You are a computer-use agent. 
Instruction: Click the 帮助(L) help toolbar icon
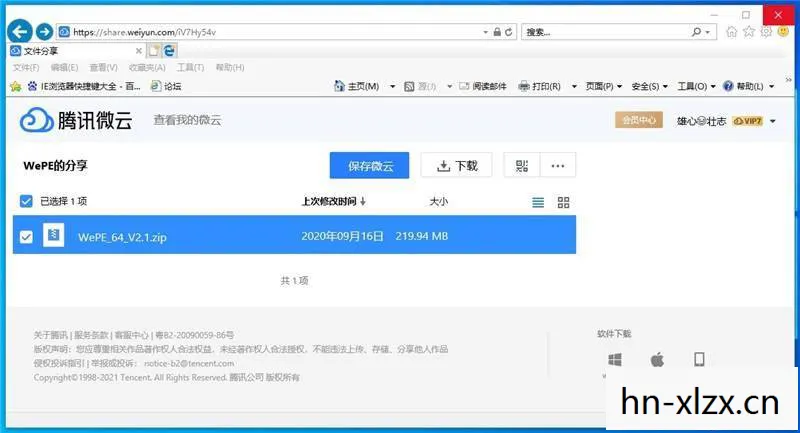tap(728, 86)
